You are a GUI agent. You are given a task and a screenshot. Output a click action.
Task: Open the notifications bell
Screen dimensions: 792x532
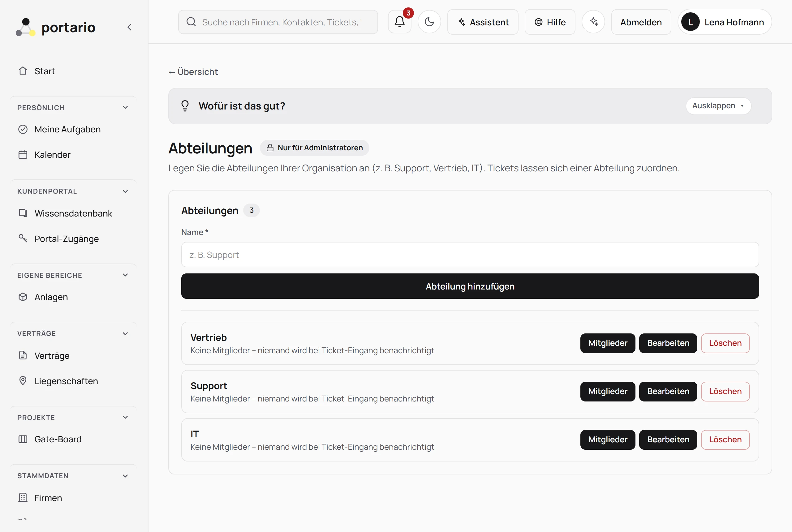point(399,22)
